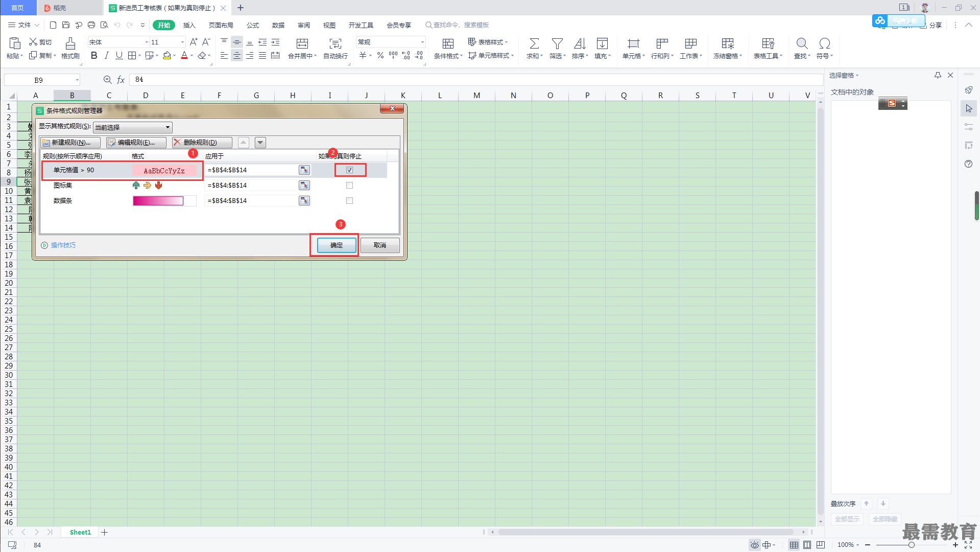Switch to normal grid view in status bar
This screenshot has height=552, width=980.
[794, 545]
